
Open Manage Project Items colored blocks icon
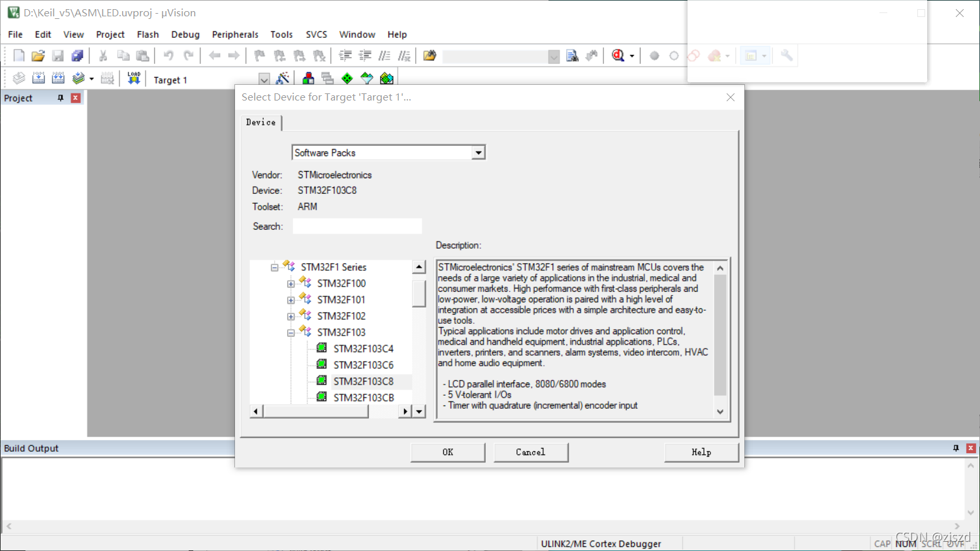coord(308,79)
